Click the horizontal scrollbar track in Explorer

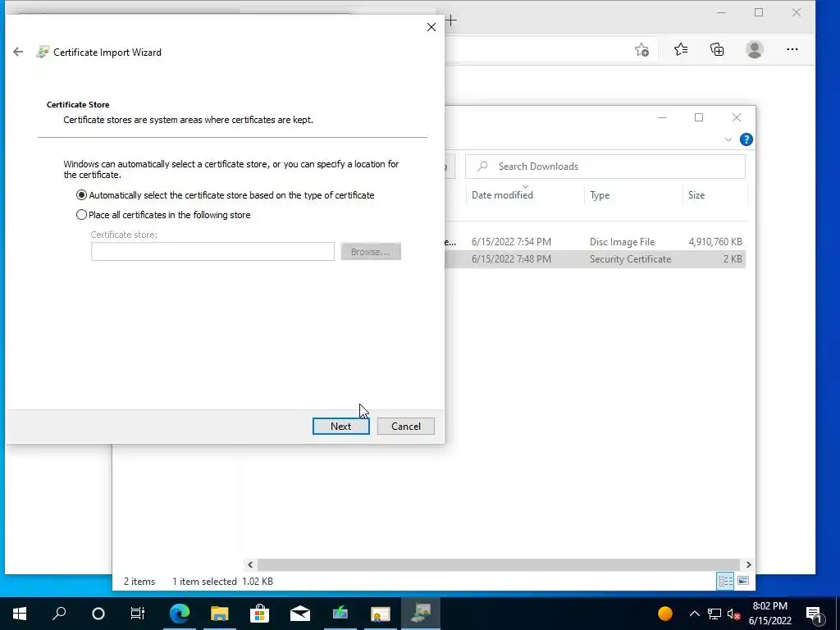pos(500,564)
